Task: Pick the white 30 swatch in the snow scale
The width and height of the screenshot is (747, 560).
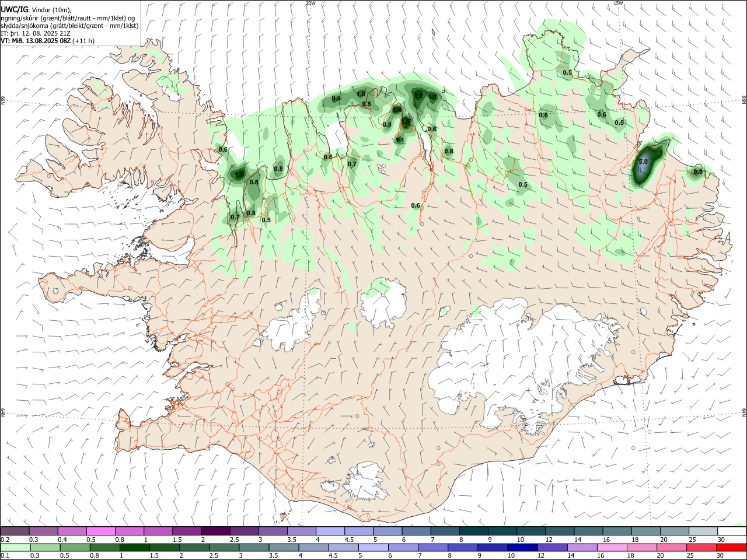Action: click(x=732, y=531)
